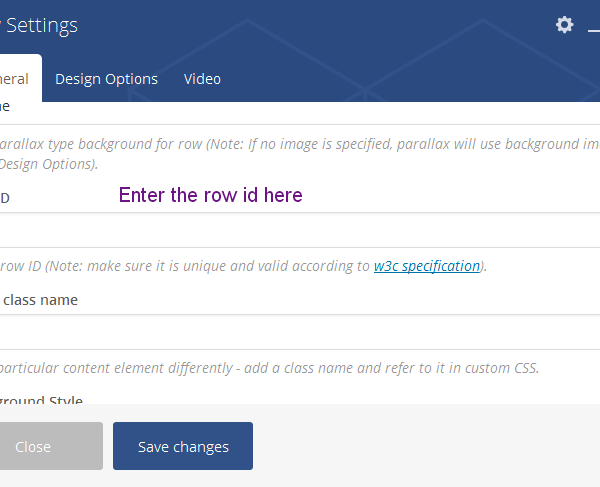The width and height of the screenshot is (600, 487).
Task: Open the gear settings icon in header
Action: (x=565, y=25)
